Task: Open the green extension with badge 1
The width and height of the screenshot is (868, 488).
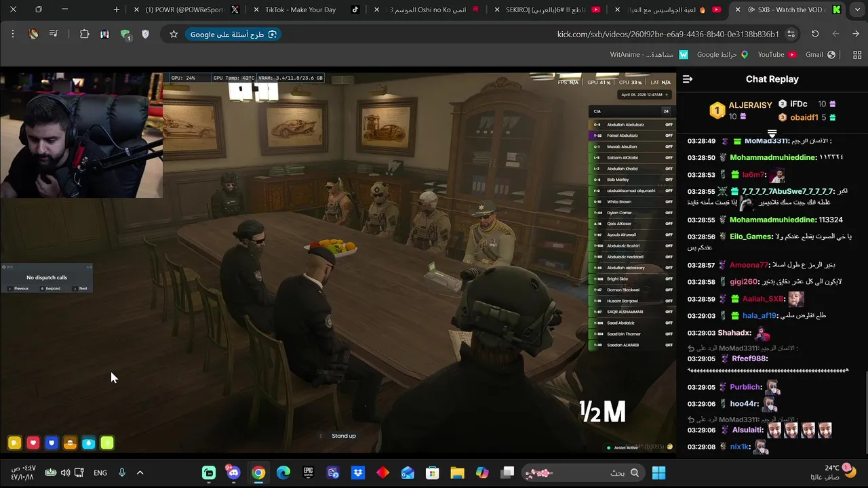Action: pos(125,35)
